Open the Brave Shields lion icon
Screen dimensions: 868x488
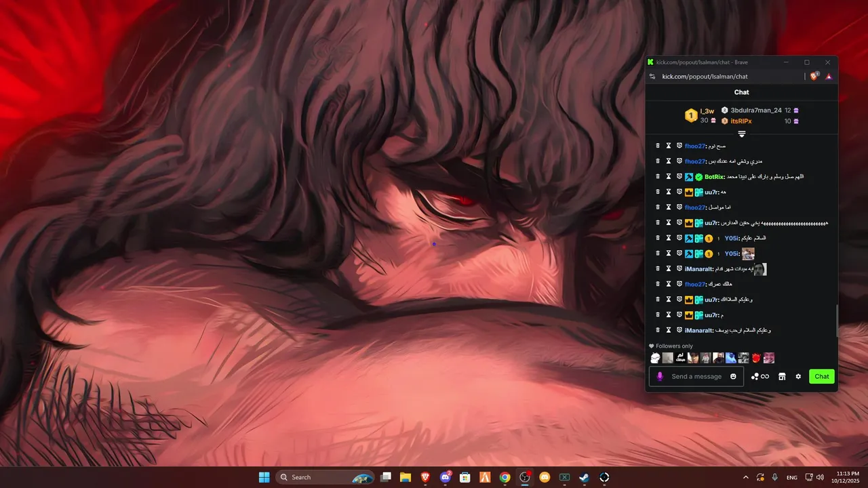point(814,77)
